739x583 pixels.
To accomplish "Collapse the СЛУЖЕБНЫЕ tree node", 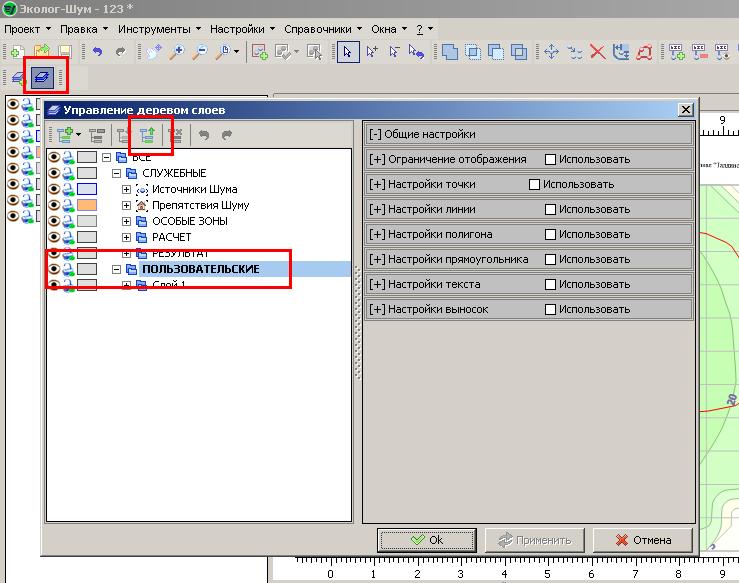I will 117,173.
